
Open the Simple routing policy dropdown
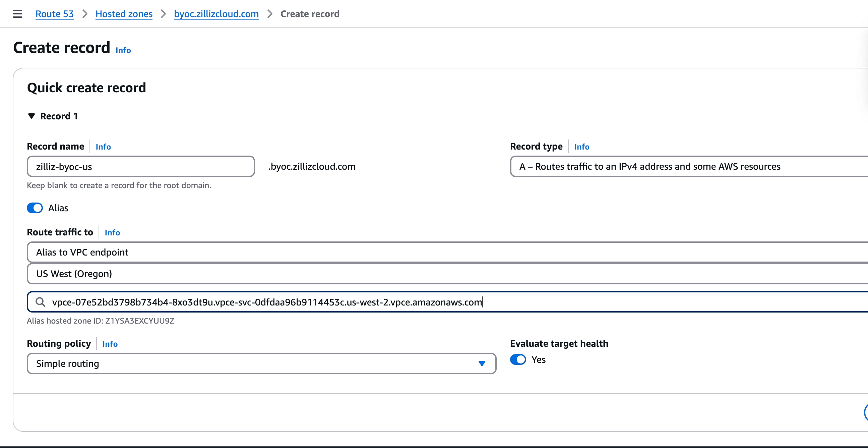261,364
